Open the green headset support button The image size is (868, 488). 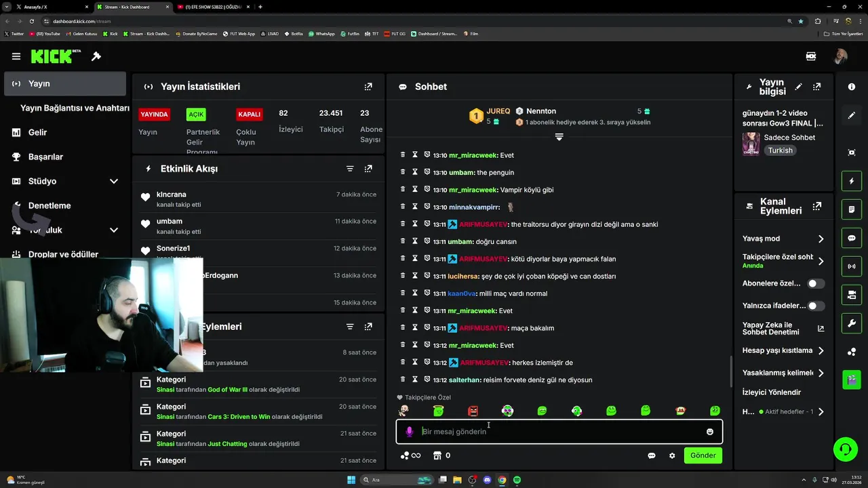845,449
